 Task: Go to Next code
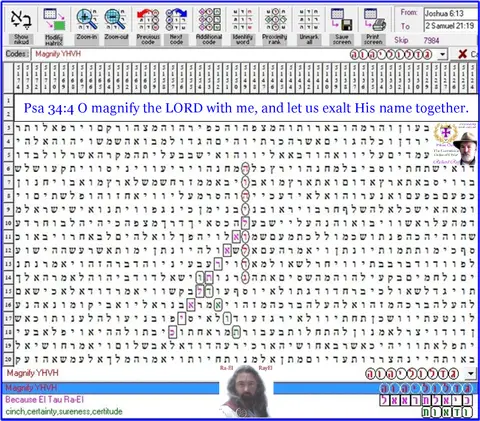176,19
